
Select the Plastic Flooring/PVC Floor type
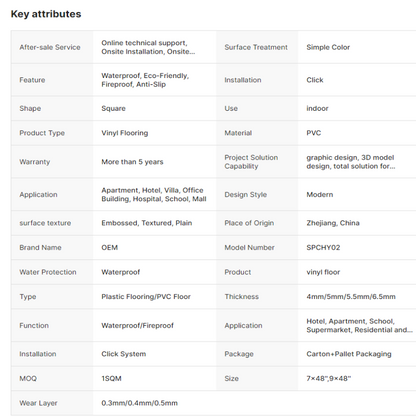point(146,296)
